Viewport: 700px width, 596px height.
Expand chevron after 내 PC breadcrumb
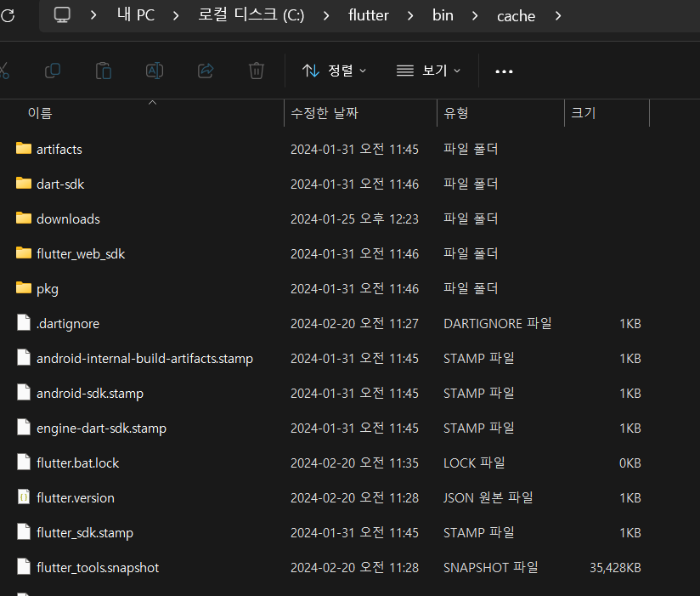pyautogui.click(x=176, y=16)
